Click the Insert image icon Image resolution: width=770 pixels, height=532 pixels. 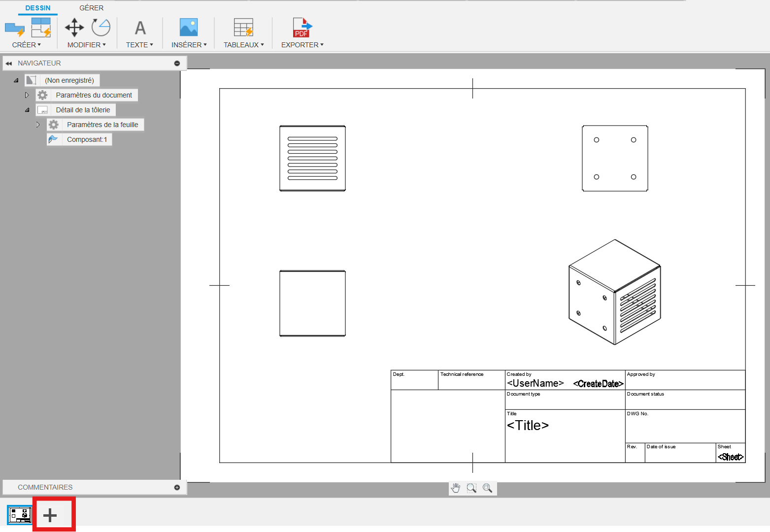point(189,28)
